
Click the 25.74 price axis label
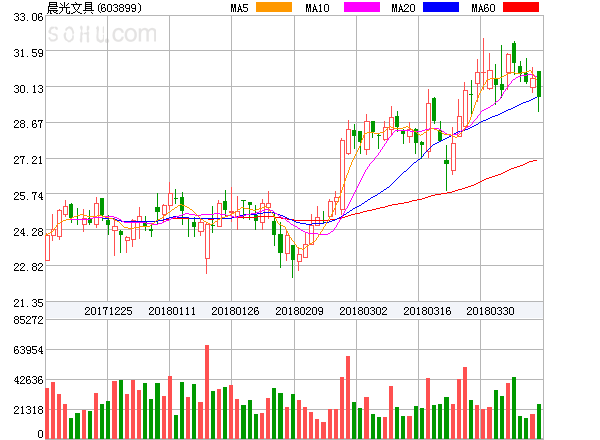[x=28, y=196]
